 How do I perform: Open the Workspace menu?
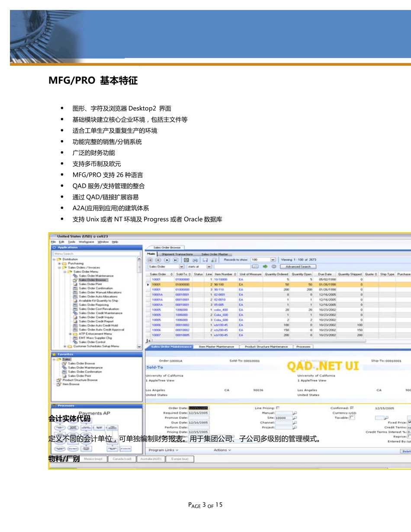[86, 242]
